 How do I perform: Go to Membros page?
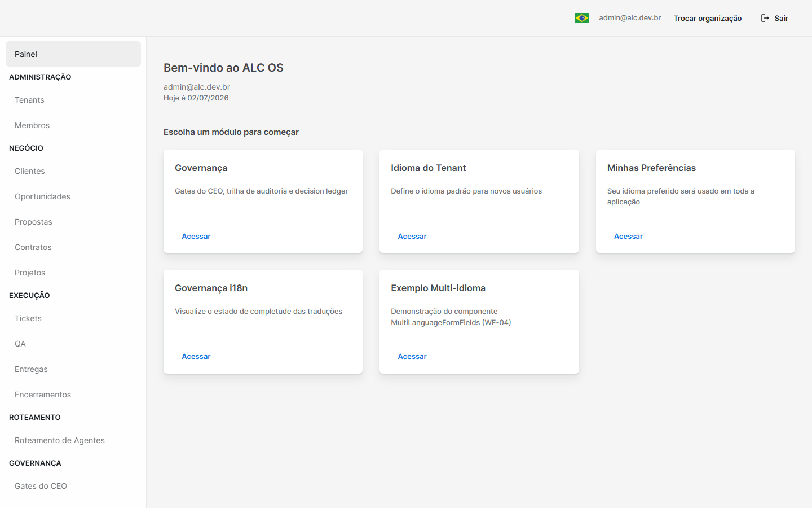point(73,125)
